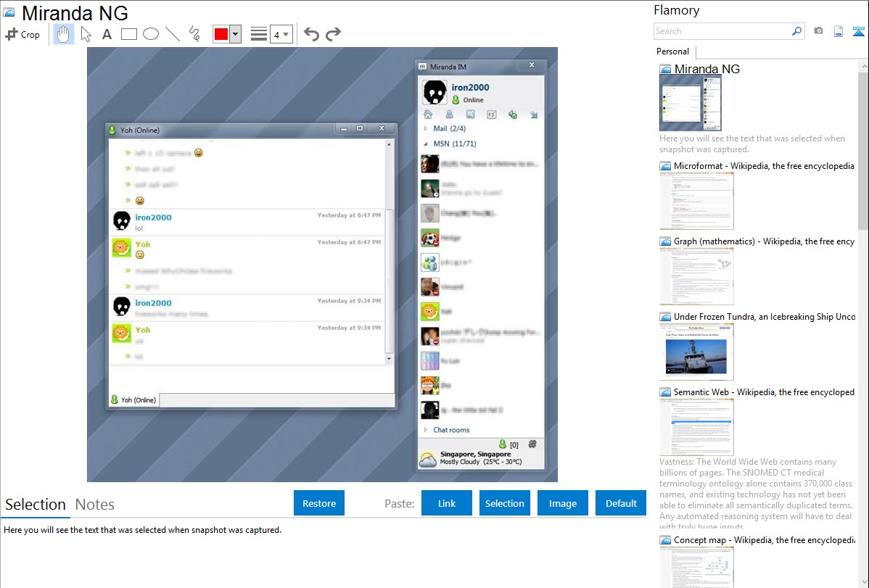869x588 pixels.
Task: Click the settings gear icon in Miranda status bar
Action: point(532,444)
